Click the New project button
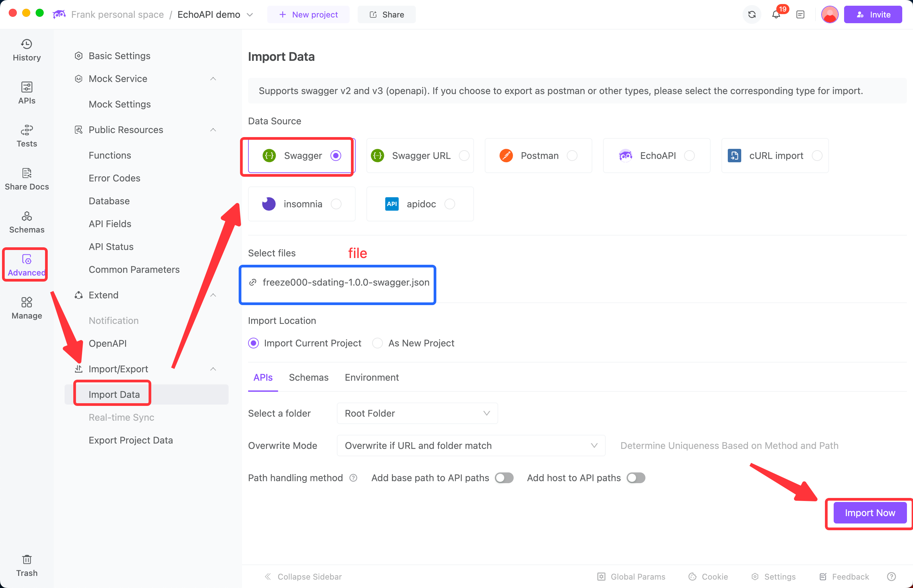Screen dimensions: 913x588 (x=308, y=14)
